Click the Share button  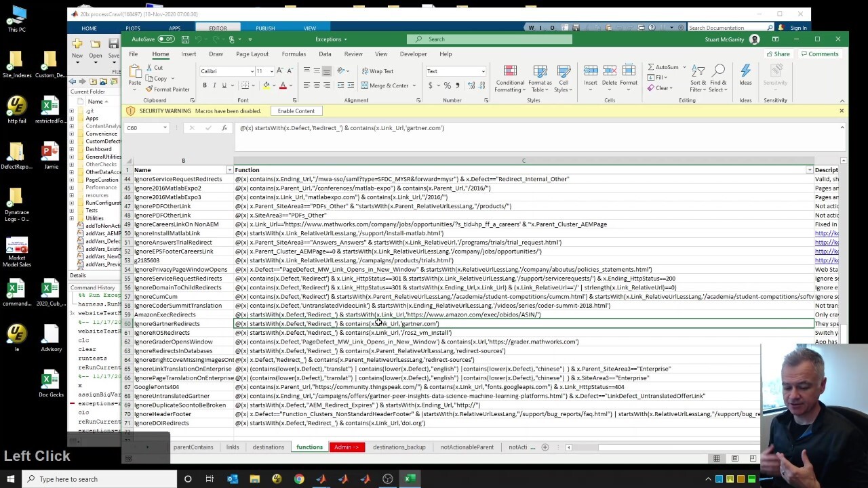tap(778, 54)
